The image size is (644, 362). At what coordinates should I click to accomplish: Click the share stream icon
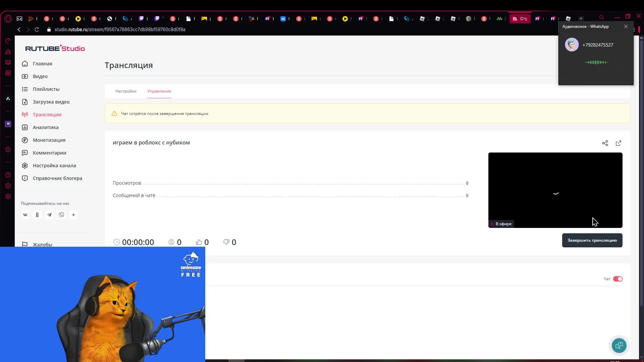coord(605,143)
